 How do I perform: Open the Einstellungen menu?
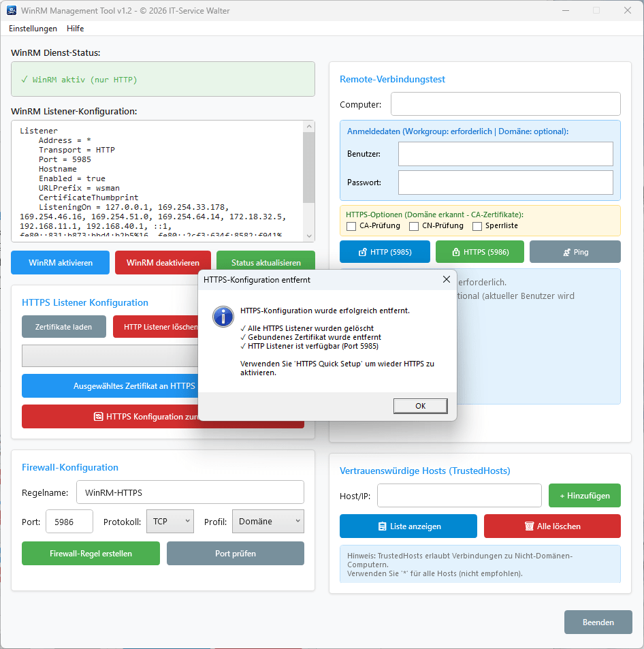32,29
